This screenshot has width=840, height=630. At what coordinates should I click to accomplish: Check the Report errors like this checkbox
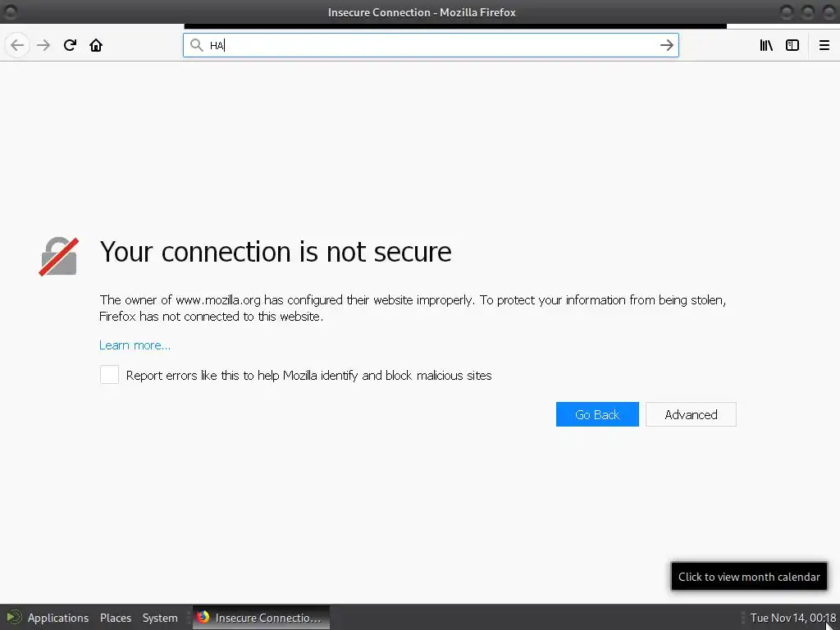[109, 374]
